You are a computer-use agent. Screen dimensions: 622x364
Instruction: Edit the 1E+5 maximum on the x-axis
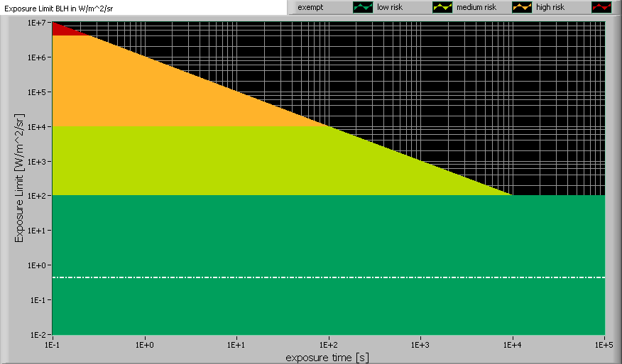pos(603,344)
